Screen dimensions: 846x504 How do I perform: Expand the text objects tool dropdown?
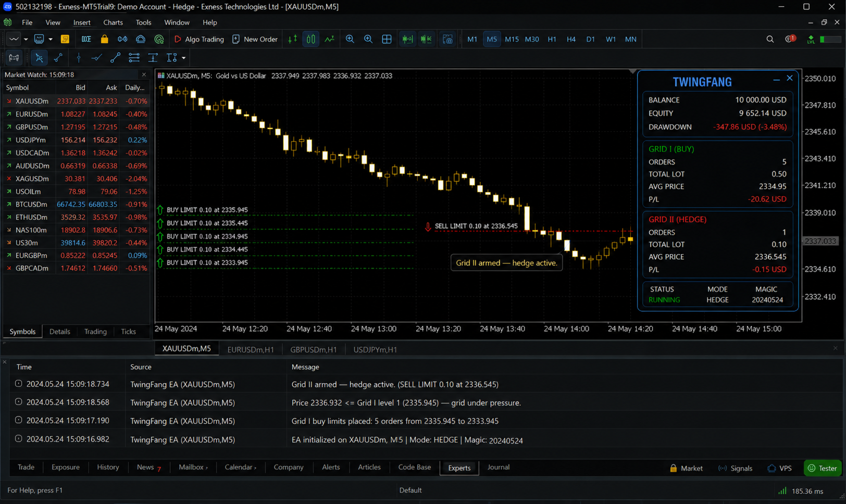click(x=183, y=58)
